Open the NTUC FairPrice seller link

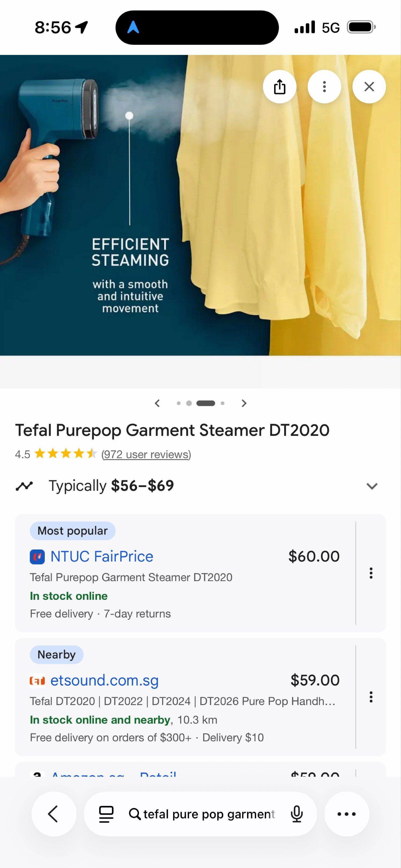click(x=101, y=556)
